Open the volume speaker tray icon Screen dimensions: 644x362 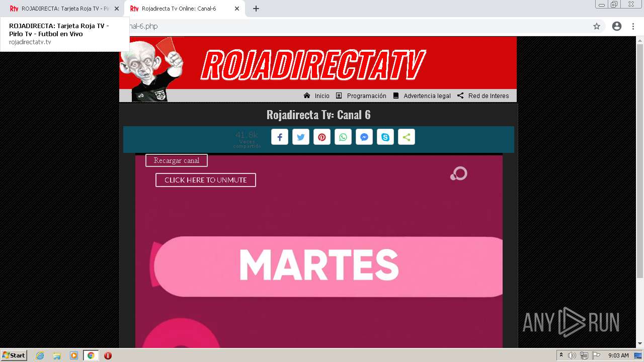click(572, 355)
